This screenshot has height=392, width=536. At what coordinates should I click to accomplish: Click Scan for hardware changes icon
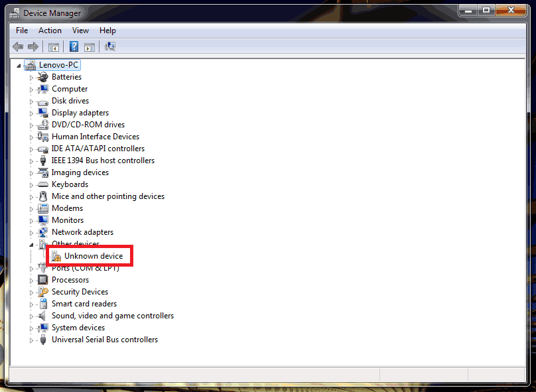pyautogui.click(x=110, y=46)
